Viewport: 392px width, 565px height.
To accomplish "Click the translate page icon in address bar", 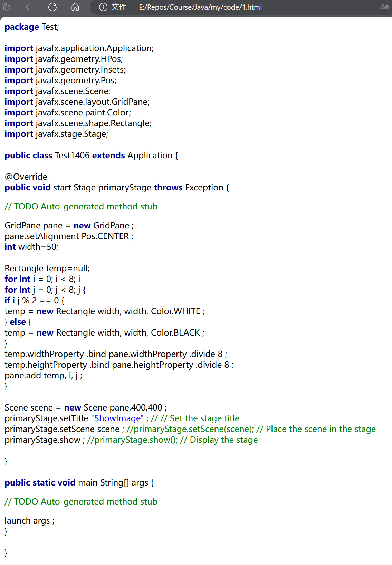I will [x=385, y=7].
